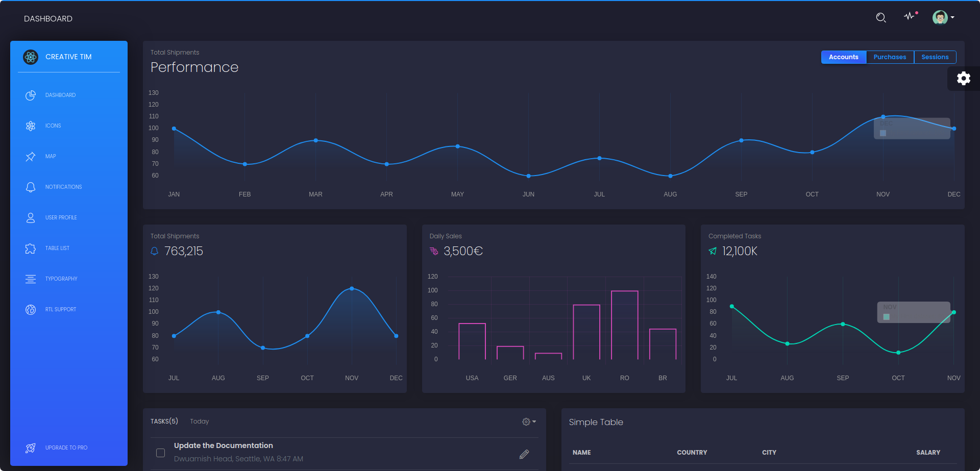
Task: Click the Dwuamish Head, Seattle task description
Action: pyautogui.click(x=238, y=459)
